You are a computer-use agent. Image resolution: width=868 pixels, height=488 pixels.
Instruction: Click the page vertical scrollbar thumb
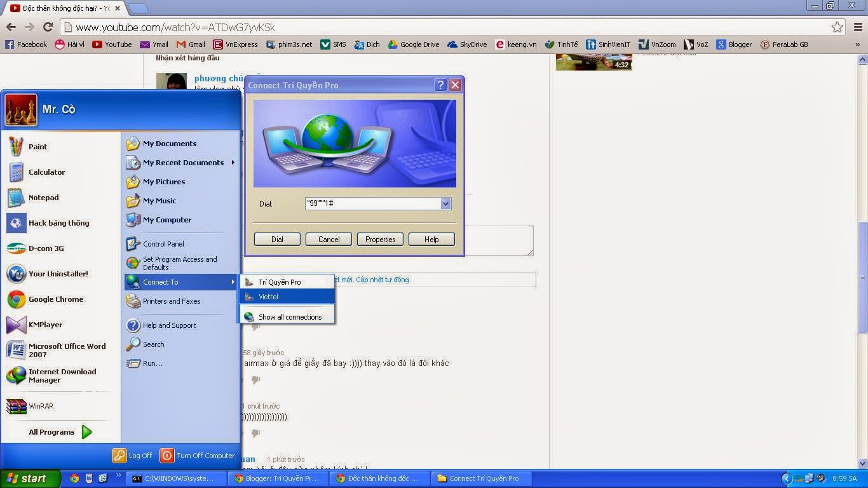(x=862, y=278)
